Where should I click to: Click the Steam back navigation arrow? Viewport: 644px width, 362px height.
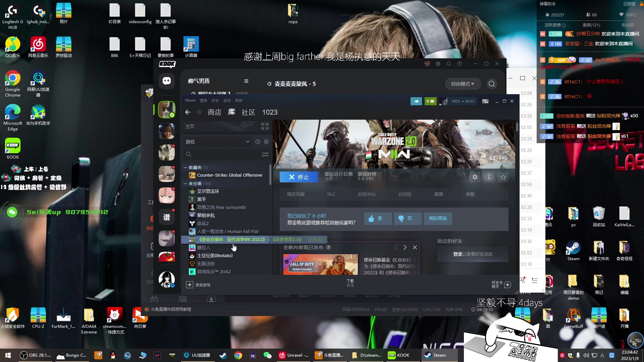pyautogui.click(x=187, y=112)
